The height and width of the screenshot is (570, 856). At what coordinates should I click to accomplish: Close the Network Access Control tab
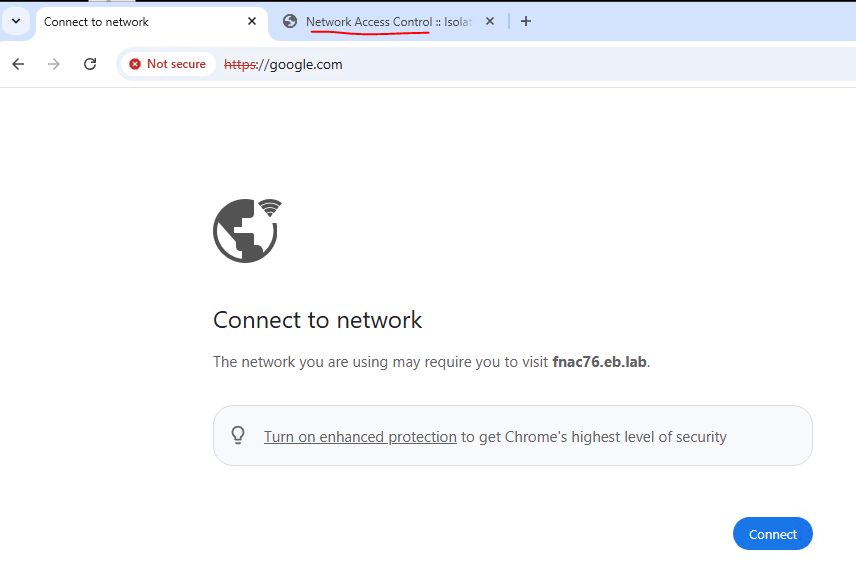click(x=490, y=21)
